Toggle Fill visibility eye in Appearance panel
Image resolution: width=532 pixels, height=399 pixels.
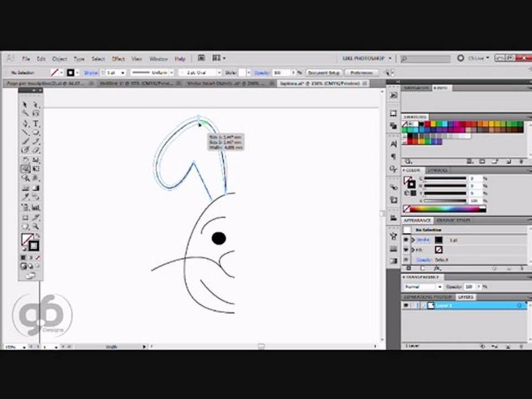(x=406, y=250)
